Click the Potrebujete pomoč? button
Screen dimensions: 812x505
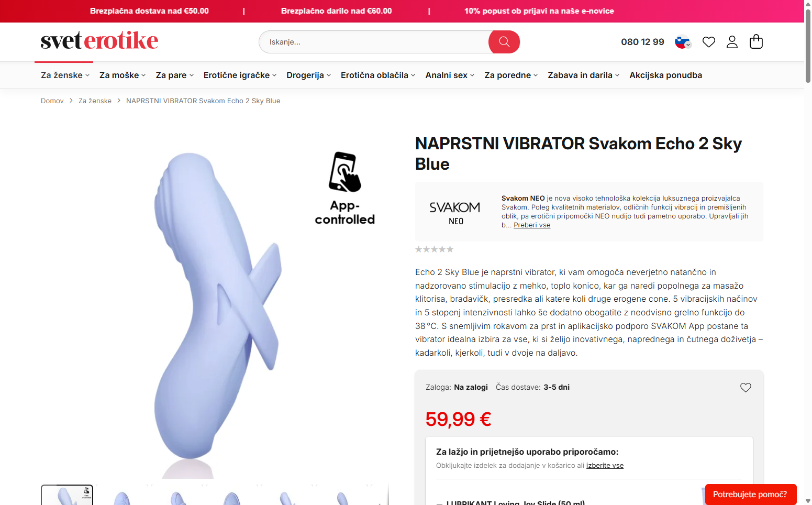(x=750, y=495)
